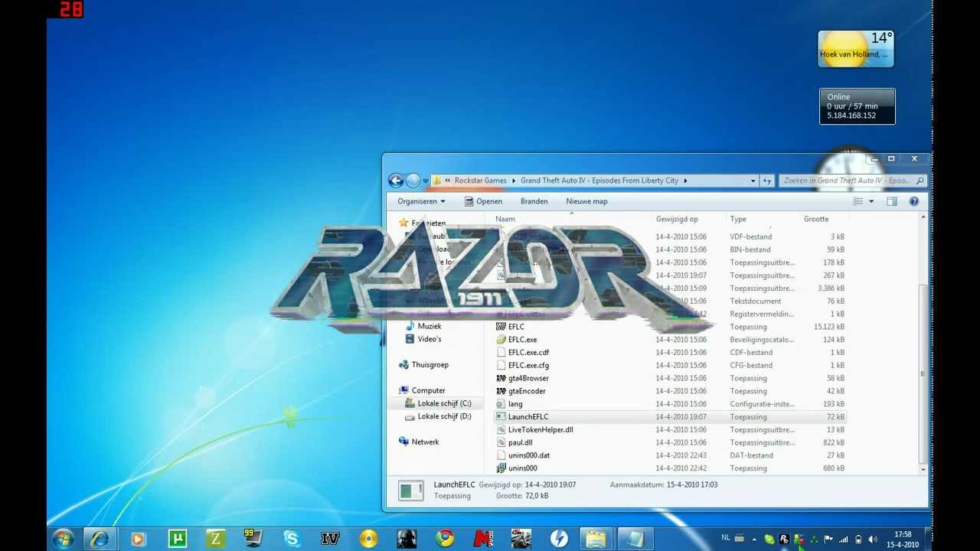Change the view with the view icon
The height and width of the screenshot is (551, 980).
[858, 201]
